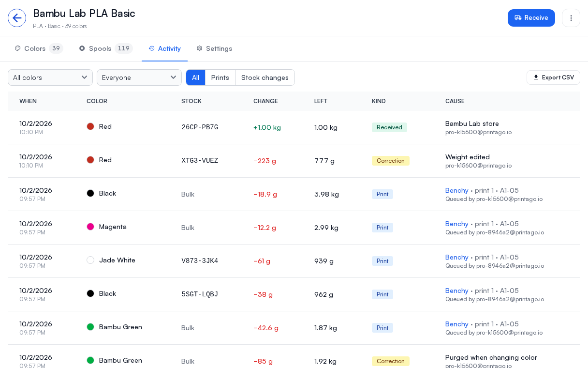This screenshot has width=588, height=368.
Task: Click the Bambu Lab store cause text
Action: click(472, 123)
